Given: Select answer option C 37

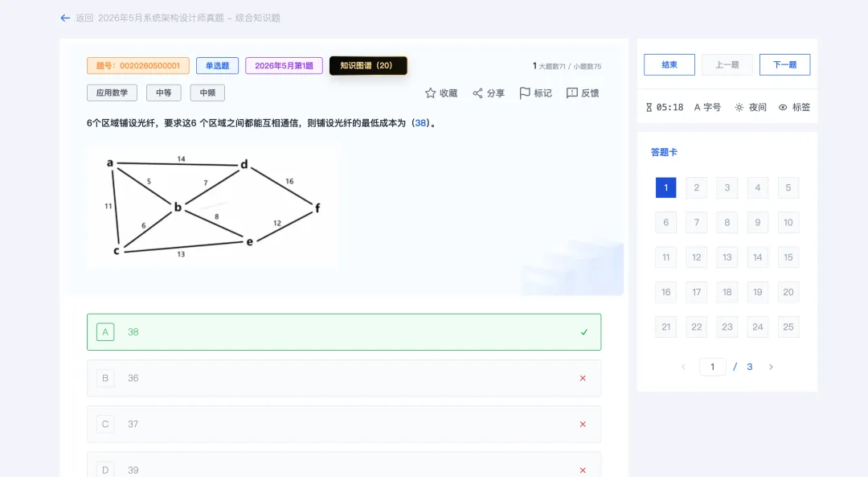Looking at the screenshot, I should (x=344, y=425).
